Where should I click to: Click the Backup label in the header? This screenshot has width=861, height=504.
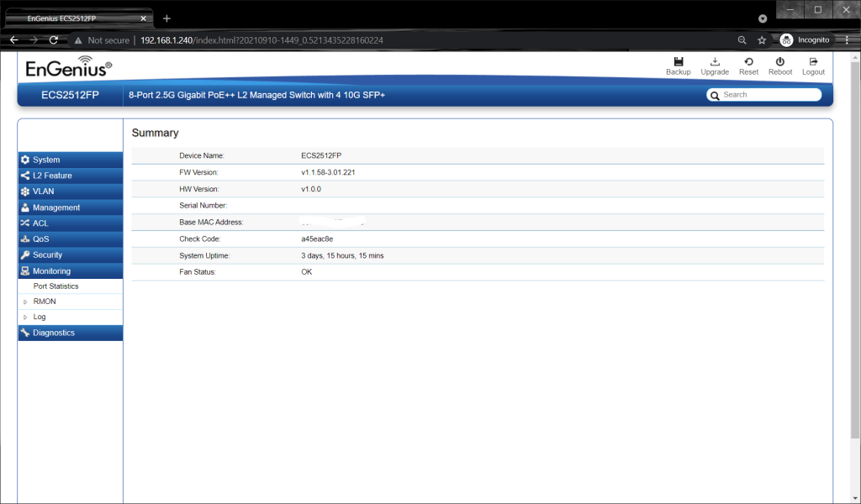[x=679, y=72]
